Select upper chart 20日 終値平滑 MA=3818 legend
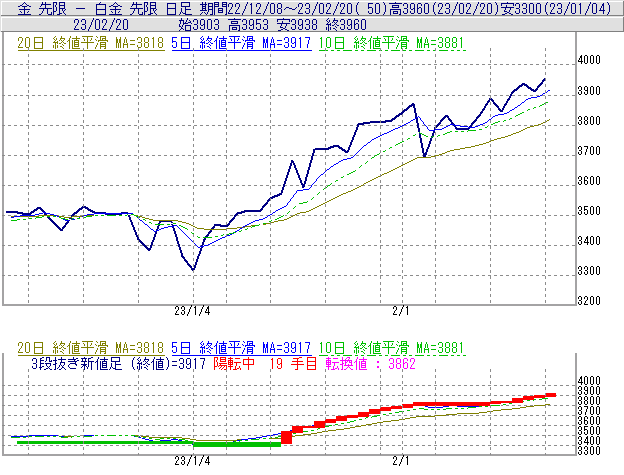Image resolution: width=624 pixels, height=475 pixels. [91, 43]
